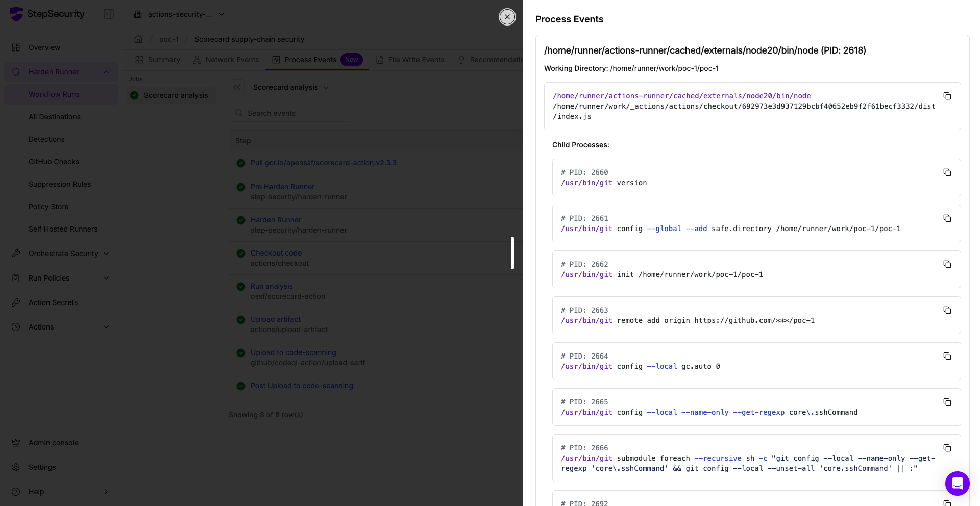The width and height of the screenshot is (980, 506).
Task: Open the chat support bubble
Action: point(957,483)
